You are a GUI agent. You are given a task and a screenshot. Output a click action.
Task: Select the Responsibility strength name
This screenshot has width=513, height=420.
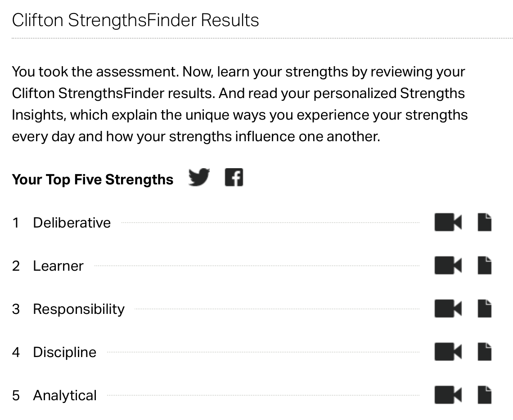click(79, 309)
